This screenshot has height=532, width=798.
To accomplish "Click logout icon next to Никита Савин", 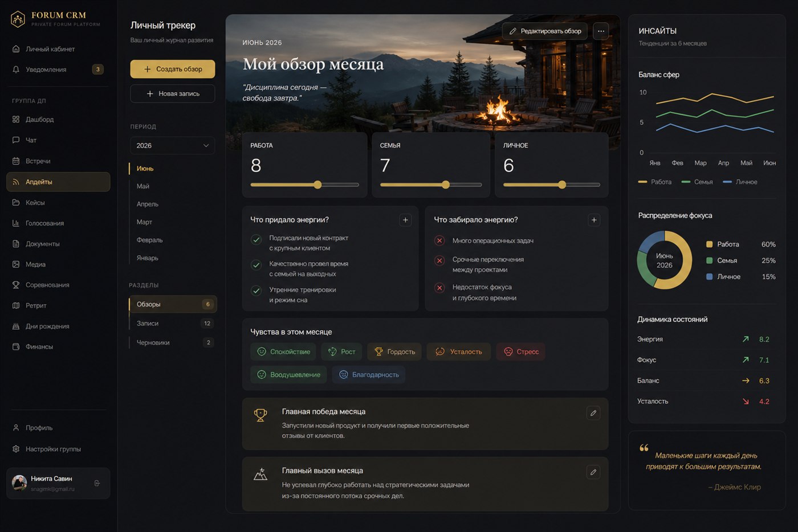I will pyautogui.click(x=97, y=484).
